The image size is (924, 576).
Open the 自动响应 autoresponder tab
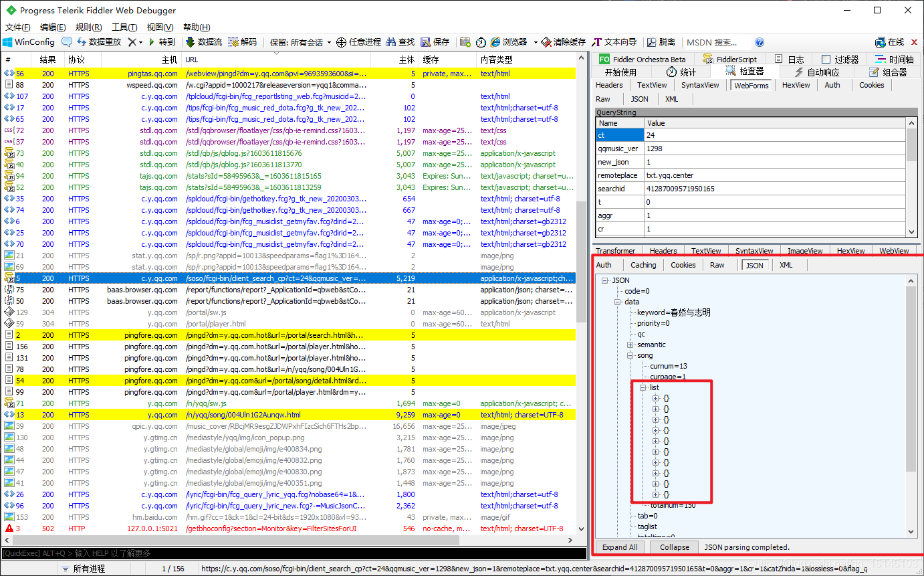pyautogui.click(x=816, y=72)
